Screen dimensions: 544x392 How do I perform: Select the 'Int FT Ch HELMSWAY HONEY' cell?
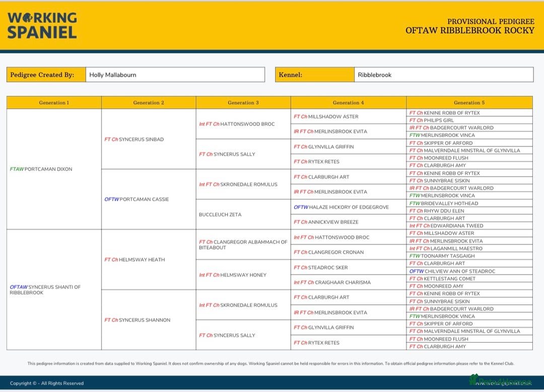[243, 275]
